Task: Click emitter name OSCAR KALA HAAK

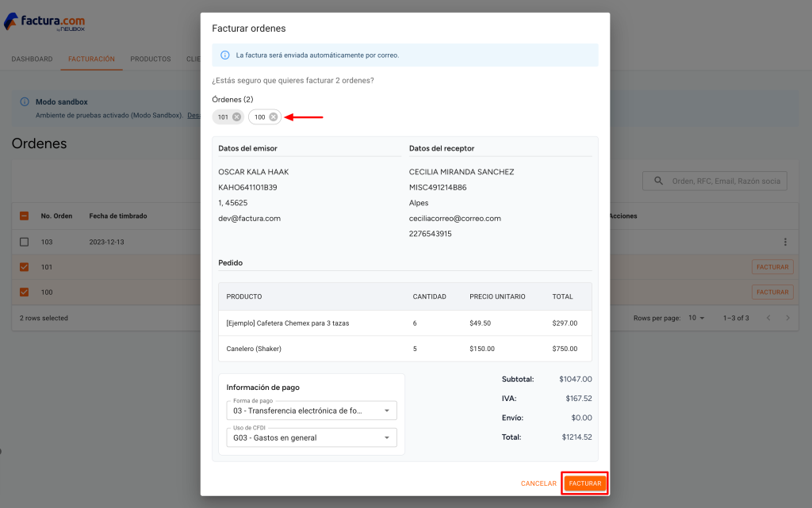Action: point(254,172)
